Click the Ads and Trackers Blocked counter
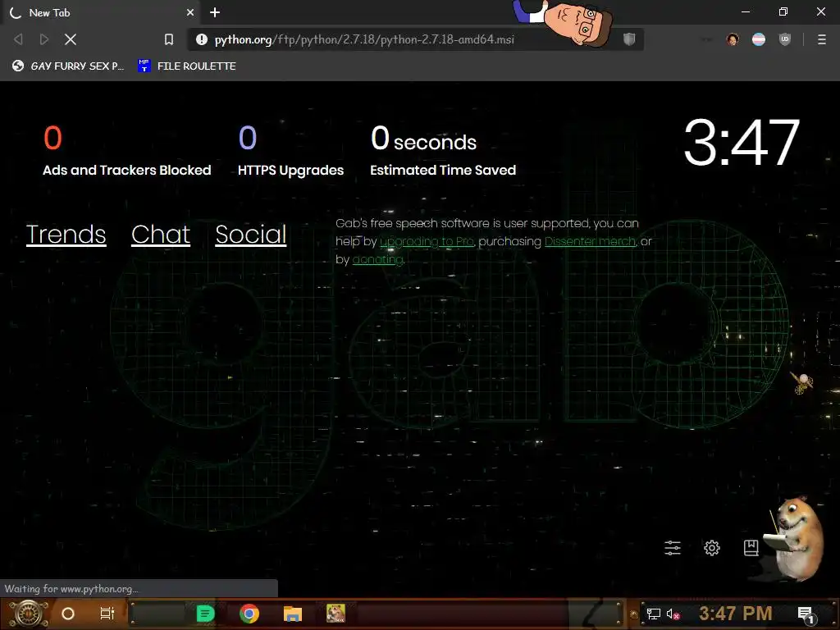This screenshot has width=840, height=630. 127,151
